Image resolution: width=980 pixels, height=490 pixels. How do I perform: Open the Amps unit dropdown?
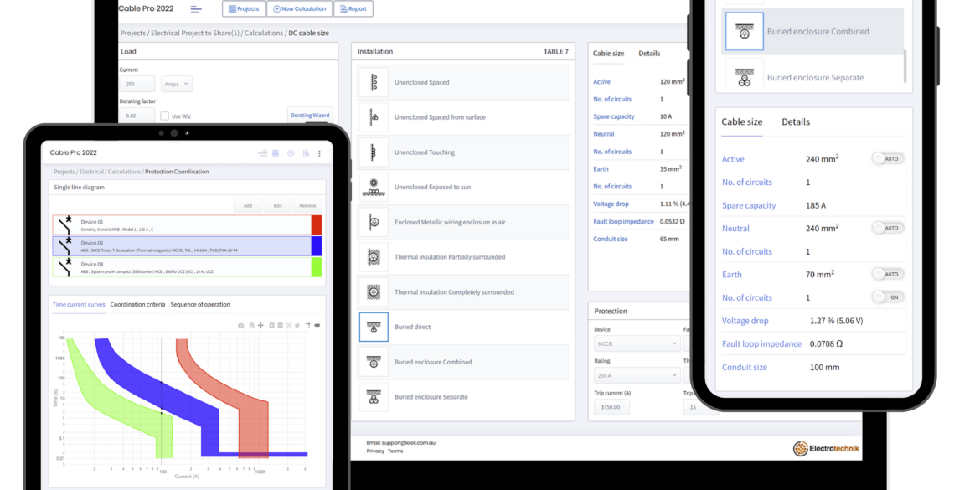point(177,84)
